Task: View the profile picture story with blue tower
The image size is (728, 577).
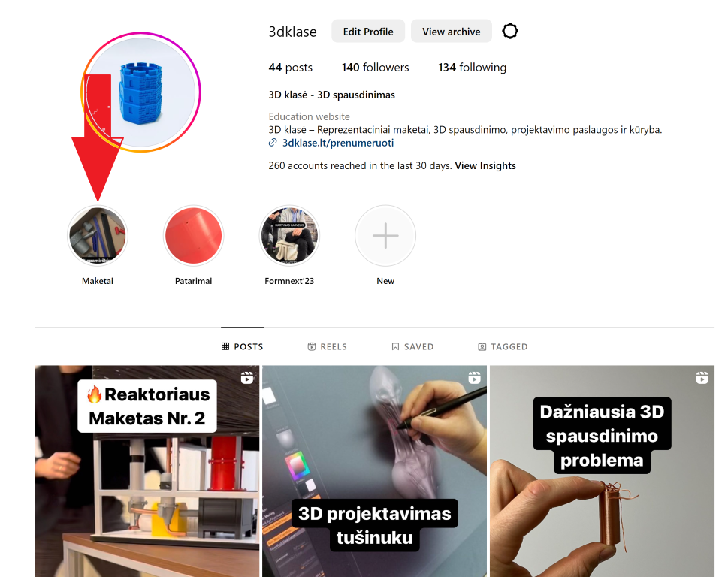Action: (x=140, y=92)
